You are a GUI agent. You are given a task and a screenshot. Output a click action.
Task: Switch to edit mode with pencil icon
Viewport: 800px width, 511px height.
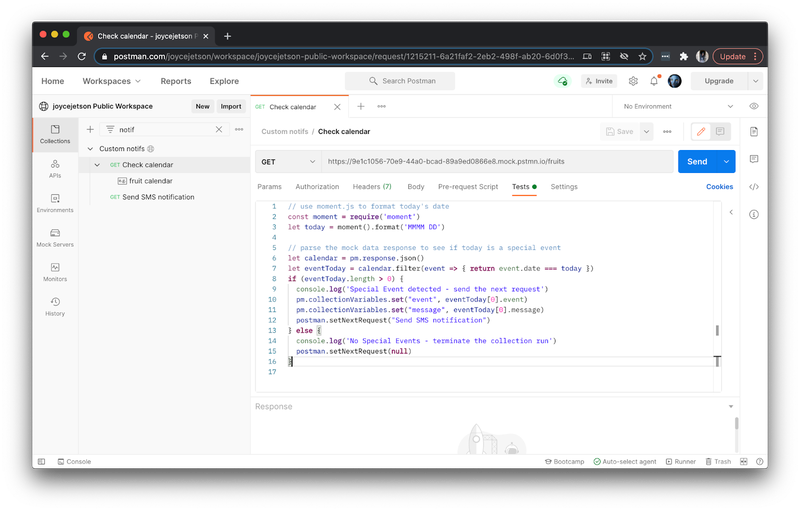coord(701,132)
